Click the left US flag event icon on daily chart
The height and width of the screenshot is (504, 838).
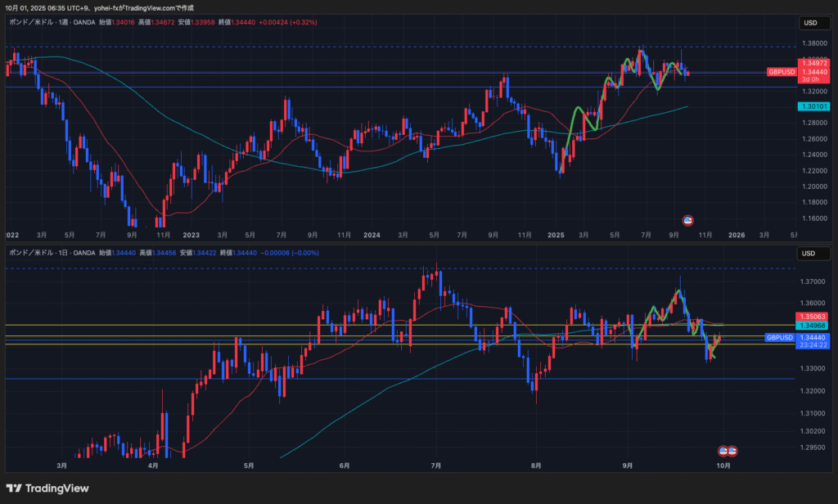(723, 451)
